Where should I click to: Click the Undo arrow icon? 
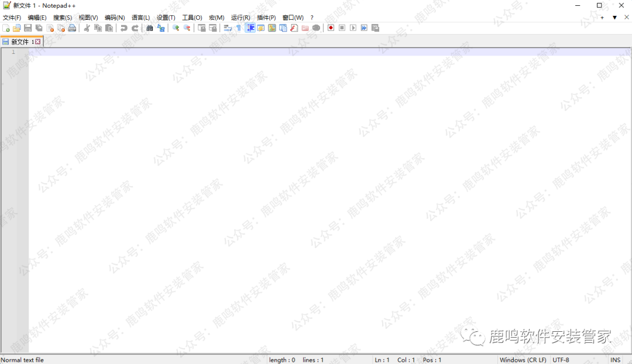[x=123, y=28]
